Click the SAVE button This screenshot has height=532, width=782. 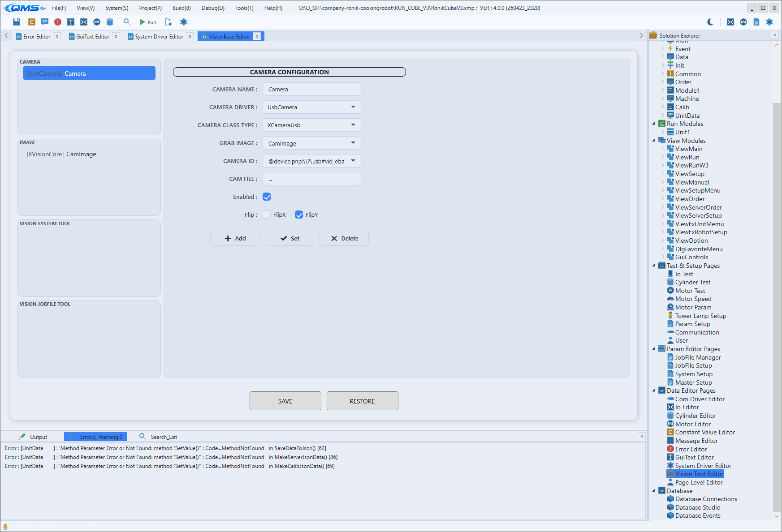285,401
